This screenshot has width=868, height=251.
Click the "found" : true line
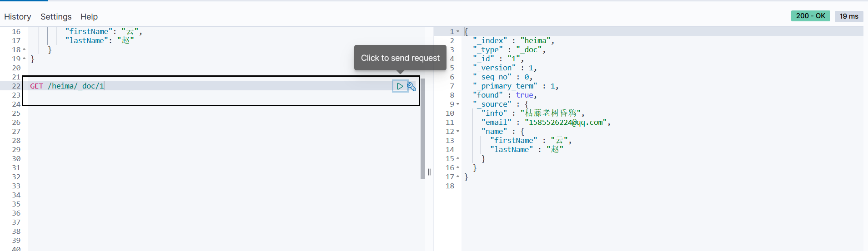(x=505, y=95)
